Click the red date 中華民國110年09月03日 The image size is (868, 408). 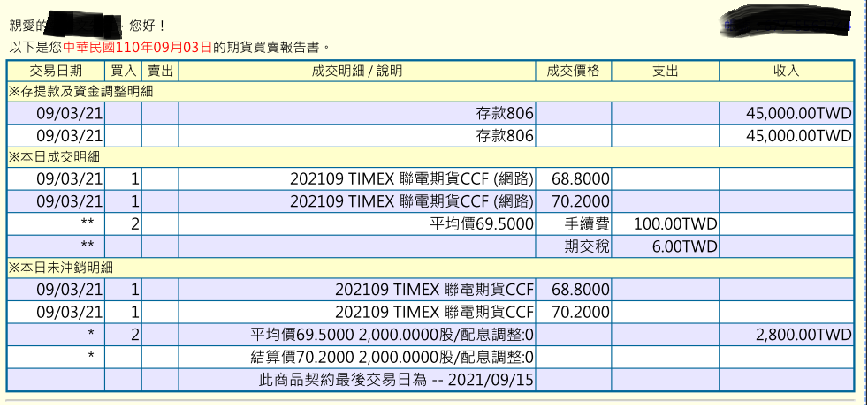coord(137,48)
